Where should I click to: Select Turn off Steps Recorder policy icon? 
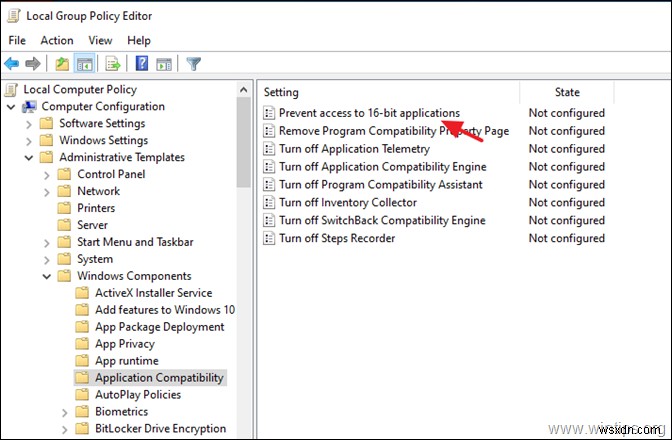pos(268,238)
